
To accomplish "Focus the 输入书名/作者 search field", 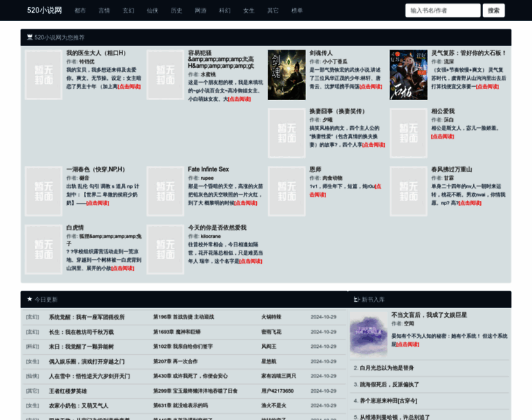I will point(442,10).
